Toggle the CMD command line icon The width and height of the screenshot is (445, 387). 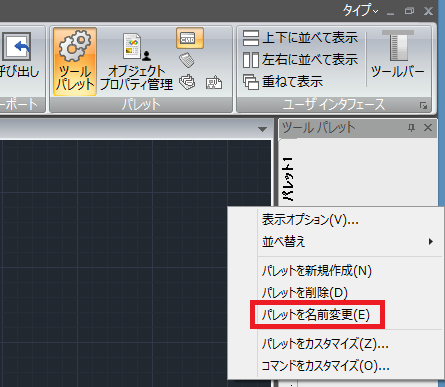(x=190, y=38)
